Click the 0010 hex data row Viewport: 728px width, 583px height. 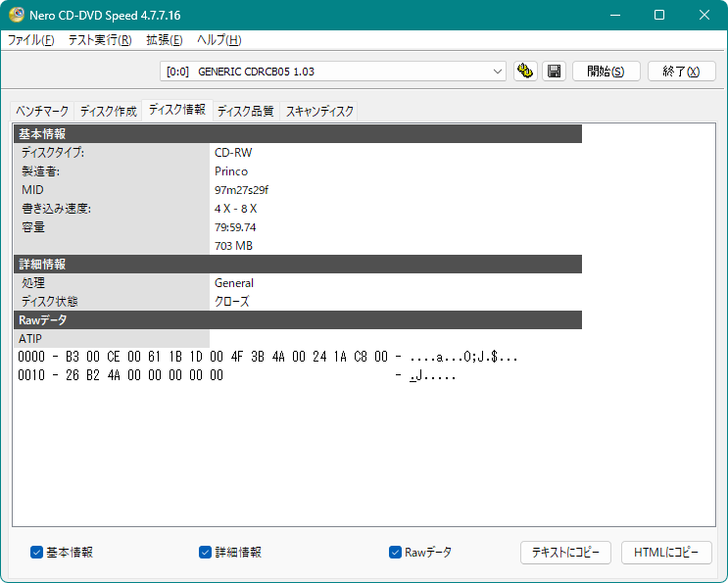coord(237,375)
